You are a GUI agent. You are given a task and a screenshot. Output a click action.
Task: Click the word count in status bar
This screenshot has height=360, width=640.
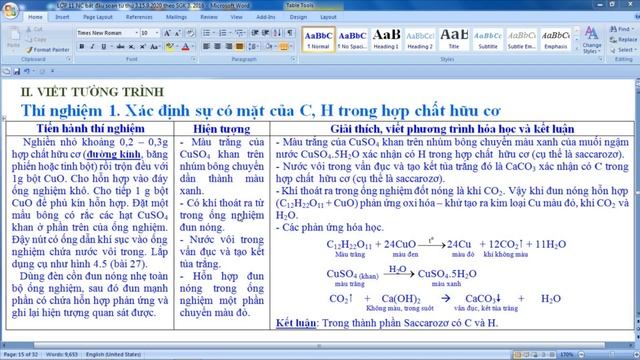tap(62, 355)
